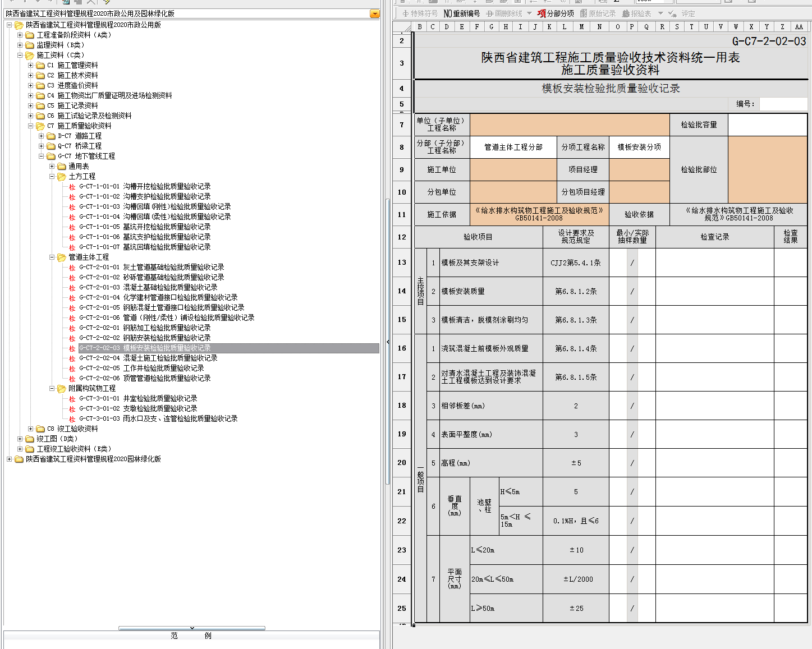The height and width of the screenshot is (649, 812).
Task: Click the 管道主体工程分部 cell
Action: [513, 147]
